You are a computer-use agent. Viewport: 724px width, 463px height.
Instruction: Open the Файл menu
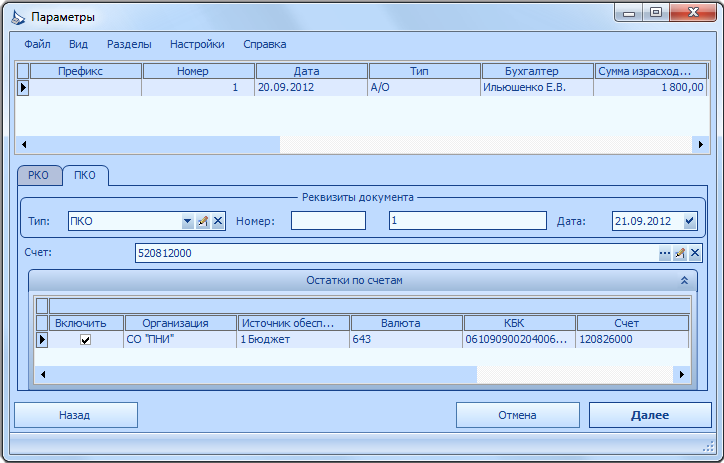37,44
